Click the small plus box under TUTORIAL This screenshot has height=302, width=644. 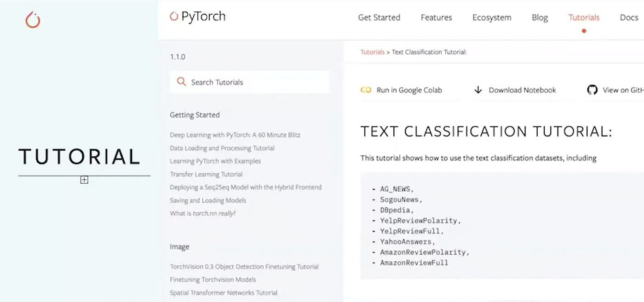84,180
